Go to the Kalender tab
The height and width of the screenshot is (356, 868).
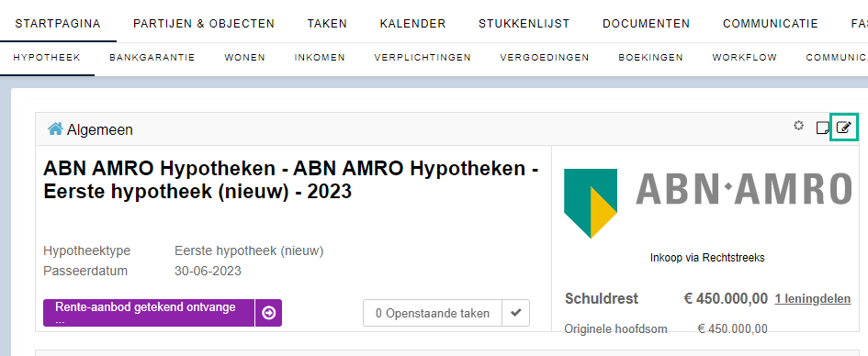point(413,24)
